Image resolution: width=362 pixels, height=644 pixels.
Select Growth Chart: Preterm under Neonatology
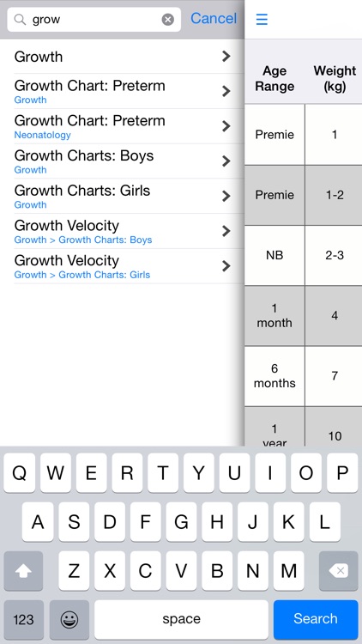tap(122, 126)
